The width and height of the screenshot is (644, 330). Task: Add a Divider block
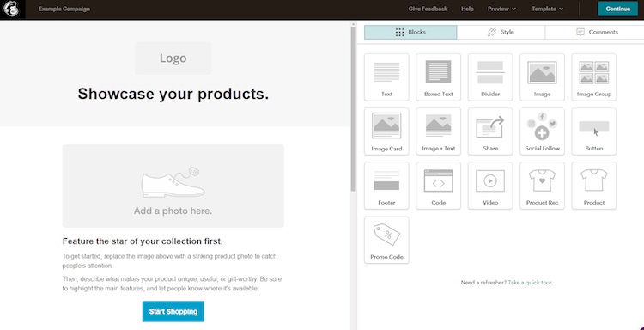click(490, 76)
